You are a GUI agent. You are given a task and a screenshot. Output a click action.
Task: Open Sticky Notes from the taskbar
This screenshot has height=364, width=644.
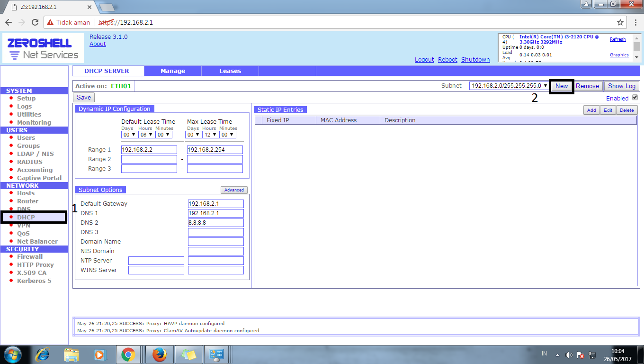(189, 354)
